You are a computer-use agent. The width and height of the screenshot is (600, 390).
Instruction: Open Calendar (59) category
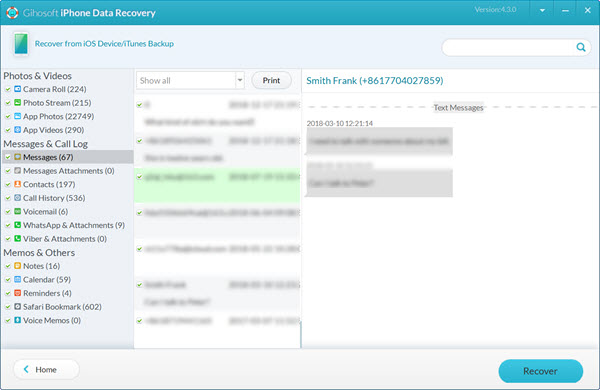[47, 279]
